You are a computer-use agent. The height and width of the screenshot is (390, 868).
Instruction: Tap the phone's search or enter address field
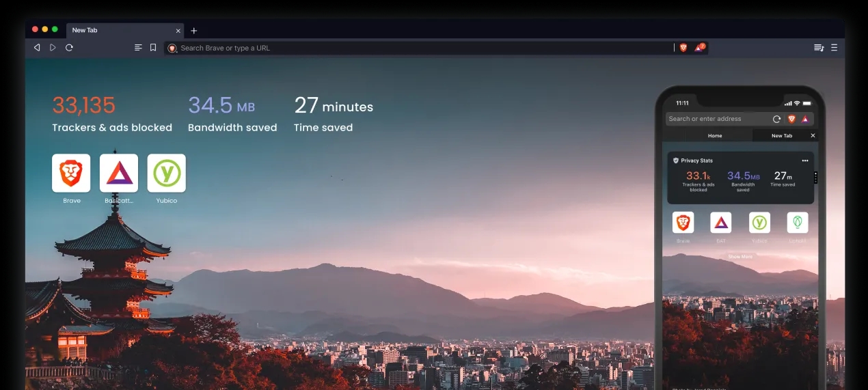tap(718, 119)
